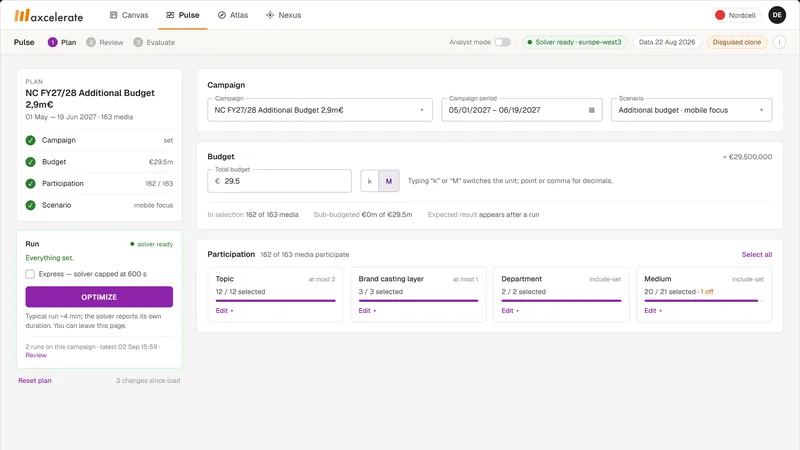Click the Campaign period date field
The height and width of the screenshot is (450, 800).
[x=521, y=110]
